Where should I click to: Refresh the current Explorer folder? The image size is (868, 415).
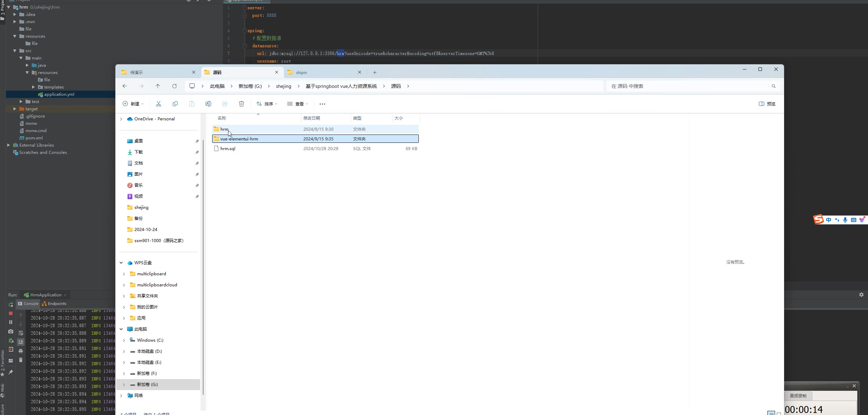click(174, 86)
